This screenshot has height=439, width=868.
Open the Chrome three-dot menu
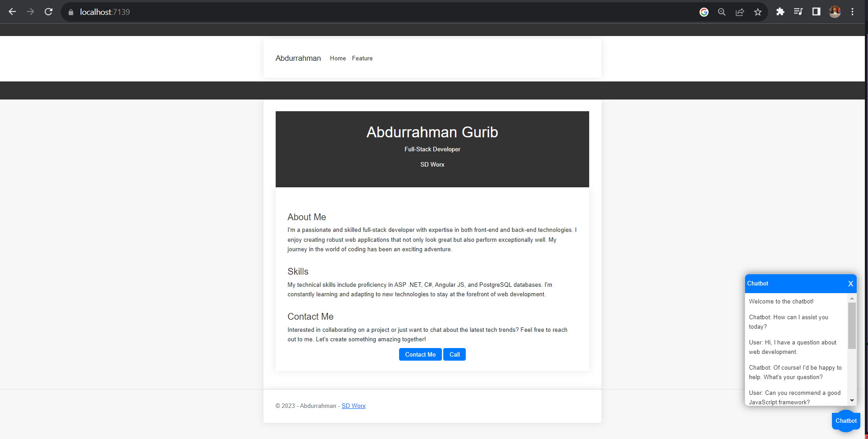pyautogui.click(x=853, y=12)
